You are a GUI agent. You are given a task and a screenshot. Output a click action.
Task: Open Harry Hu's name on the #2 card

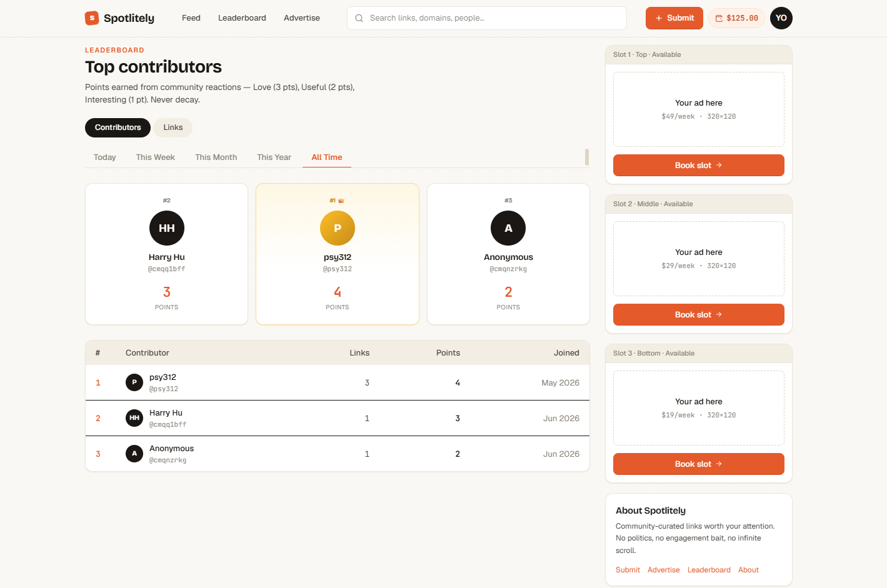tap(167, 257)
